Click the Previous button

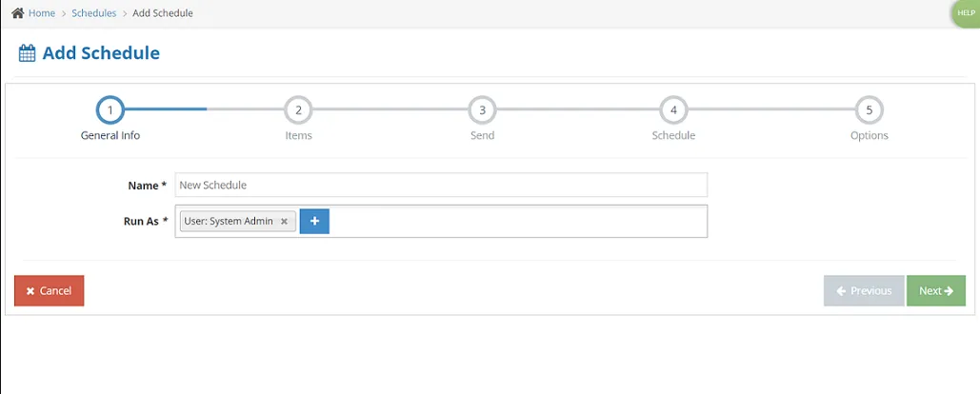click(x=864, y=291)
